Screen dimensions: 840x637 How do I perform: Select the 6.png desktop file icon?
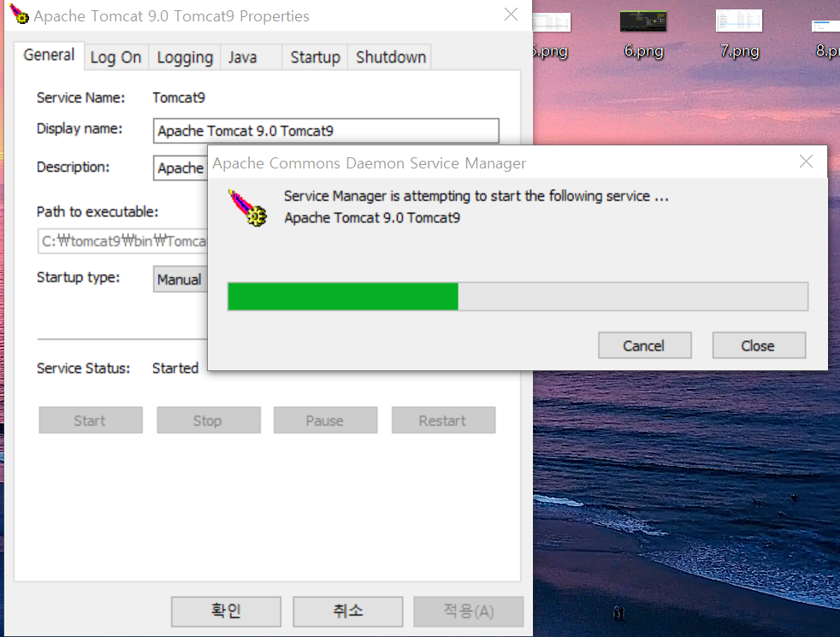[x=643, y=33]
